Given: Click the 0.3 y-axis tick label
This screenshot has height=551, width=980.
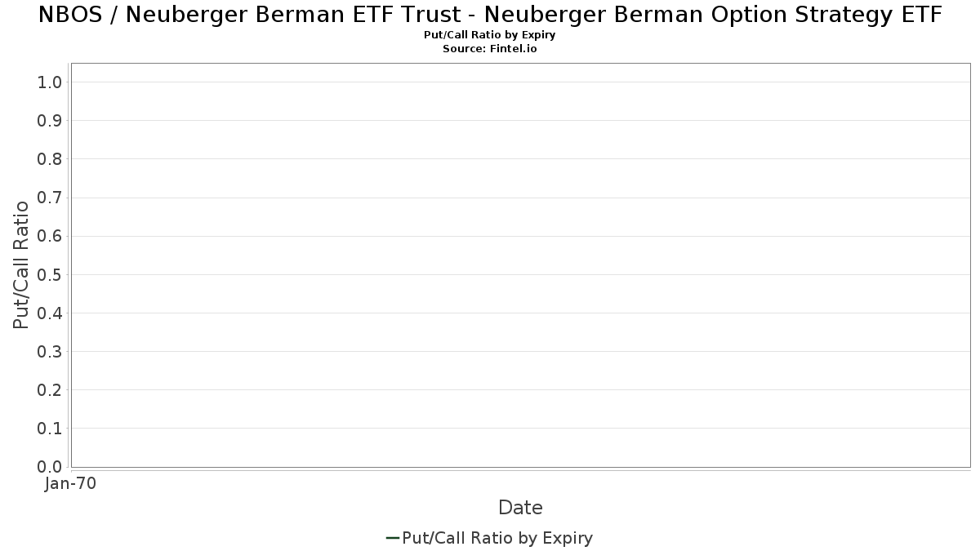Looking at the screenshot, I should point(50,351).
